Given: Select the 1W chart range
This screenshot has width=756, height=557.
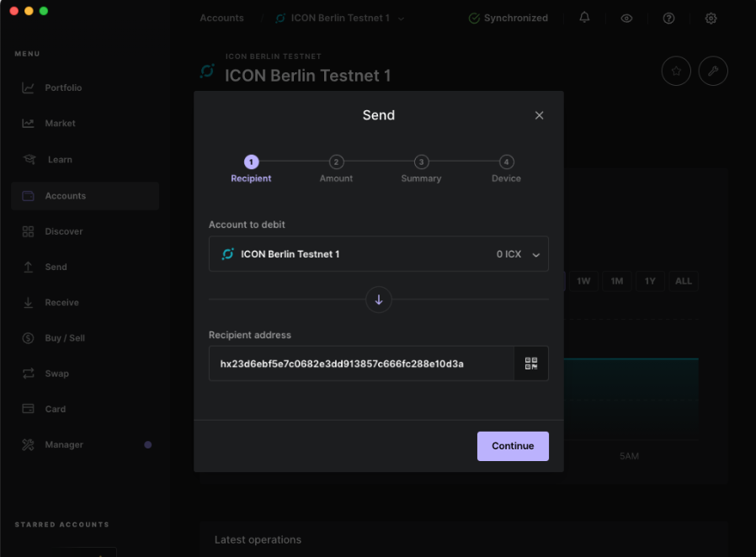Looking at the screenshot, I should click(x=583, y=281).
